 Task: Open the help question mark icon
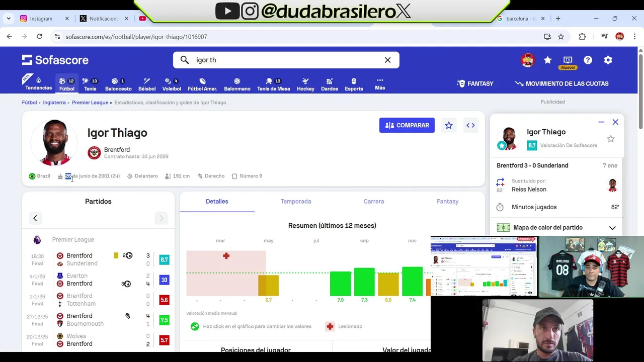pyautogui.click(x=588, y=60)
